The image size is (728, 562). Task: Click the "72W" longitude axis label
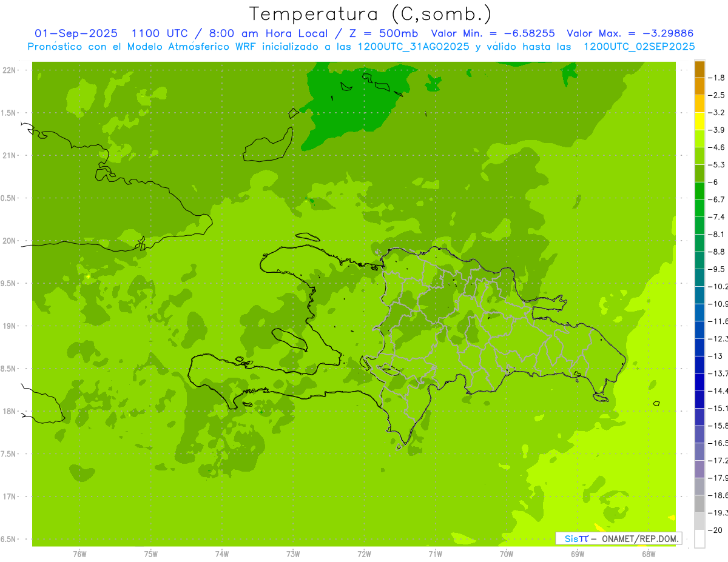364,554
